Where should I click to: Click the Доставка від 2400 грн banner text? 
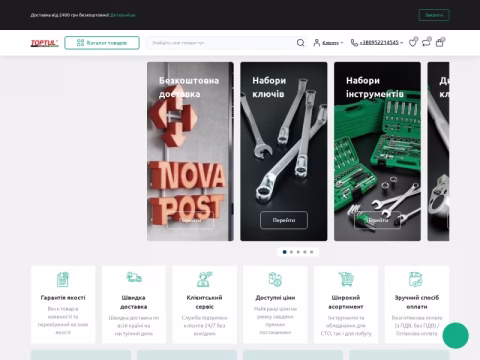click(70, 15)
